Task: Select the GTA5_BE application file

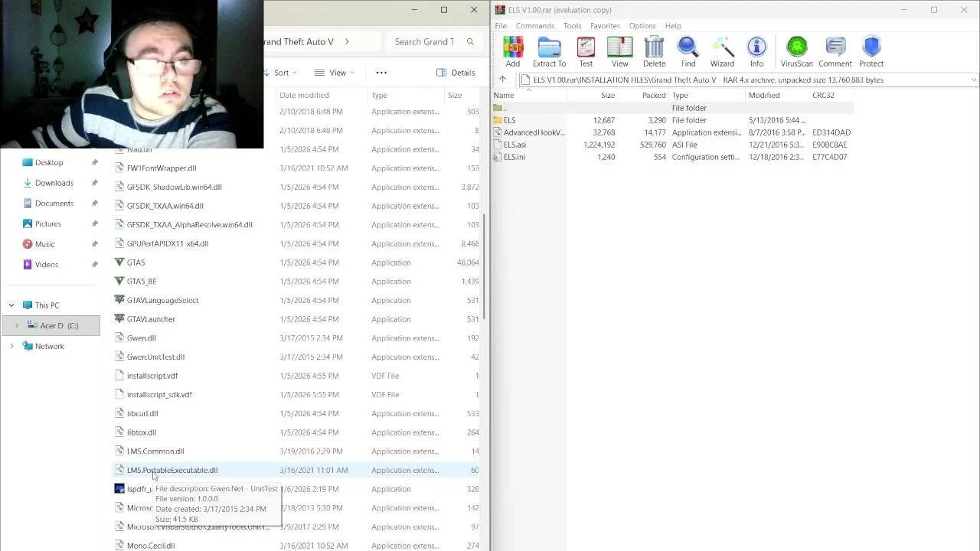Action: tap(142, 282)
